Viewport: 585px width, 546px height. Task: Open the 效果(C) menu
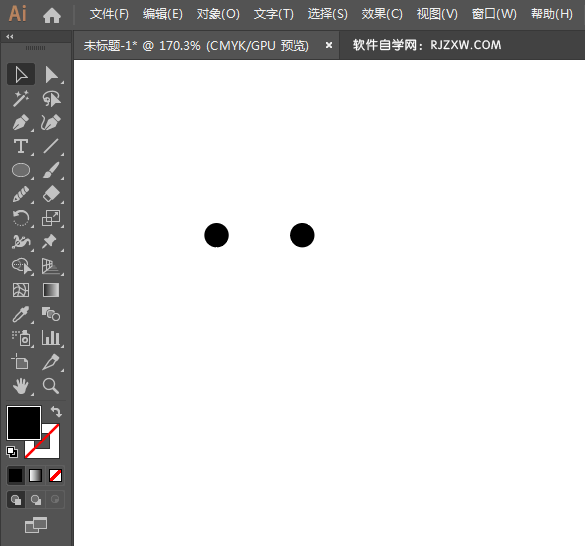pos(382,14)
